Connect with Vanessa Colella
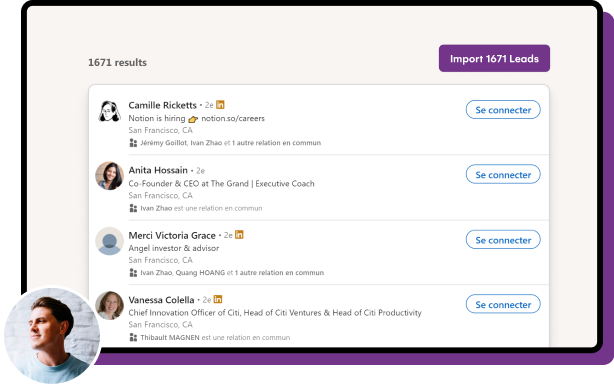The width and height of the screenshot is (614, 387). click(503, 304)
